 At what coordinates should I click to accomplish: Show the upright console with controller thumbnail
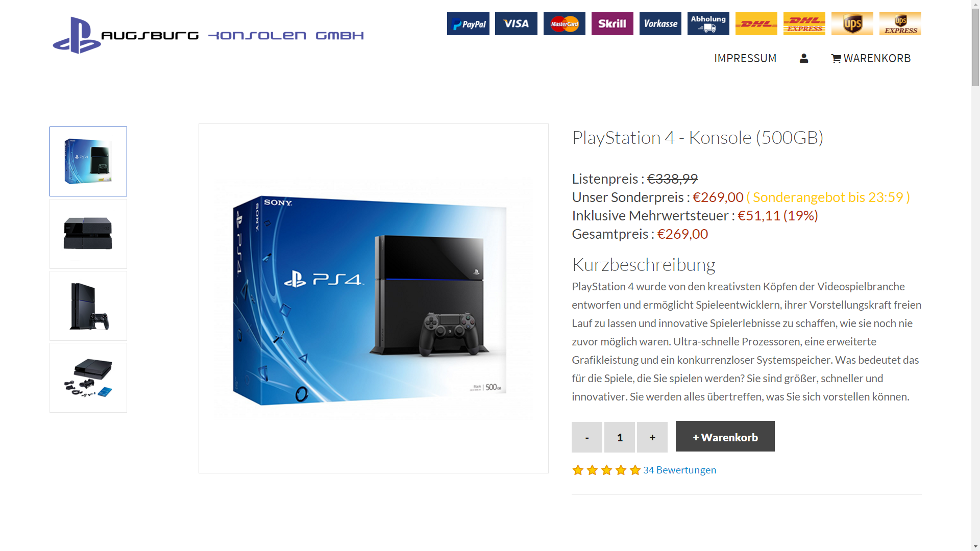click(x=88, y=306)
